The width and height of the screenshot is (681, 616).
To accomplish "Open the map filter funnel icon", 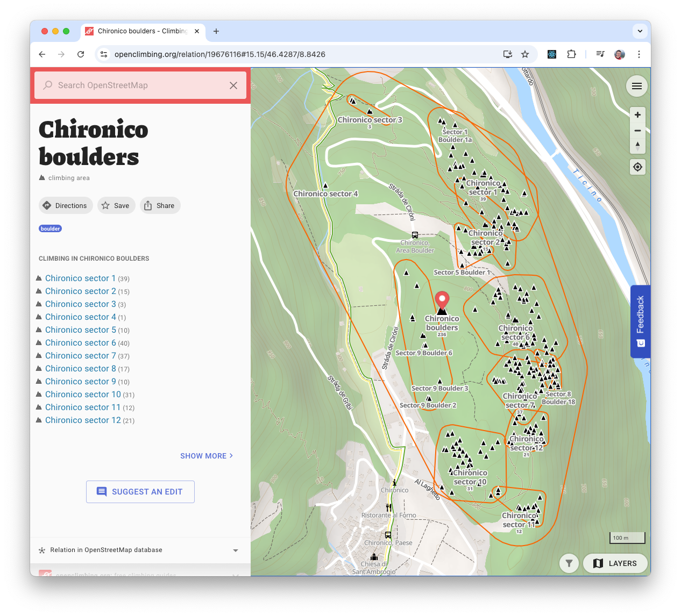I will pos(569,563).
